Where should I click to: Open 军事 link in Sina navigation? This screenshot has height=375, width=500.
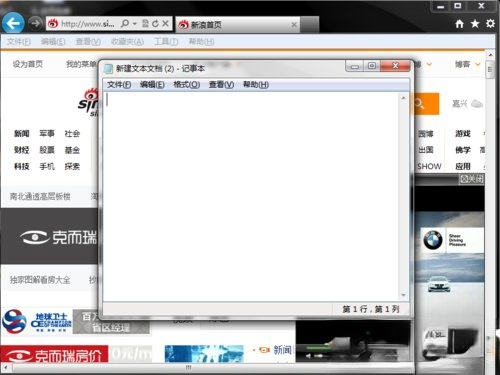coord(47,134)
